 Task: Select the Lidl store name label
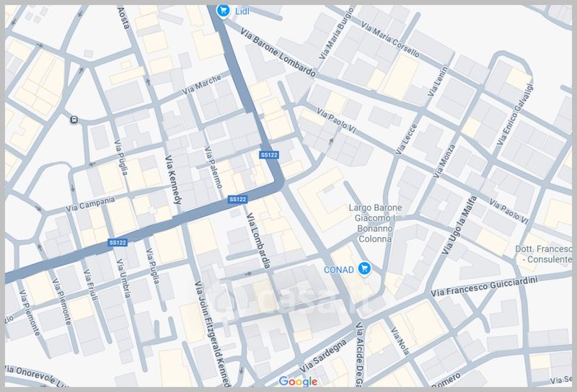click(x=243, y=10)
